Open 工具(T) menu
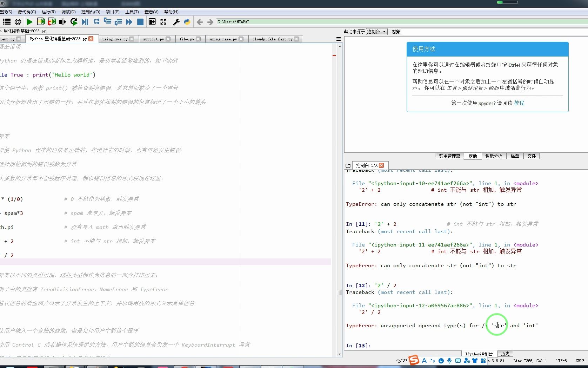This screenshot has width=588, height=368. click(132, 12)
